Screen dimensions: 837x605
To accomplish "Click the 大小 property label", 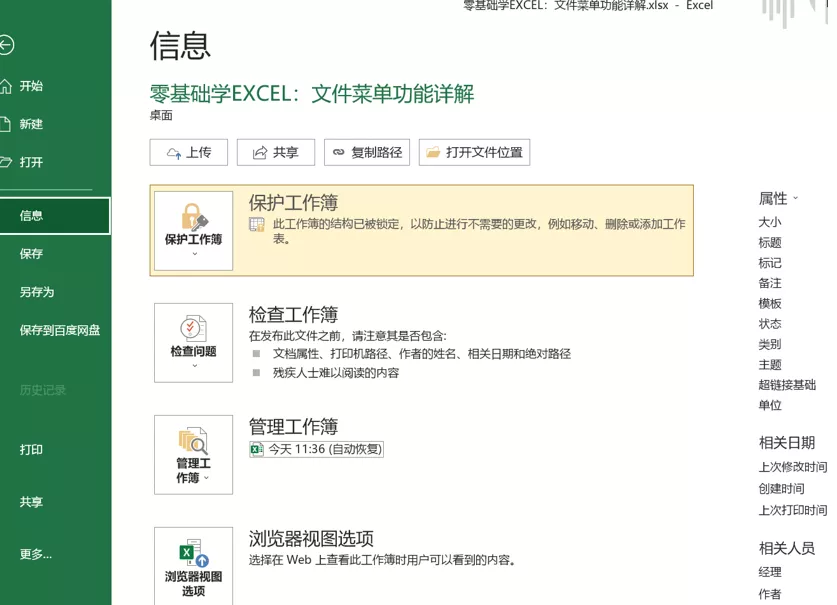I will pyautogui.click(x=770, y=222).
